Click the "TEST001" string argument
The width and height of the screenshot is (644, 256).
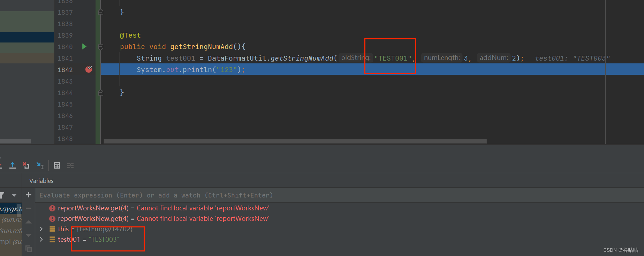point(393,58)
